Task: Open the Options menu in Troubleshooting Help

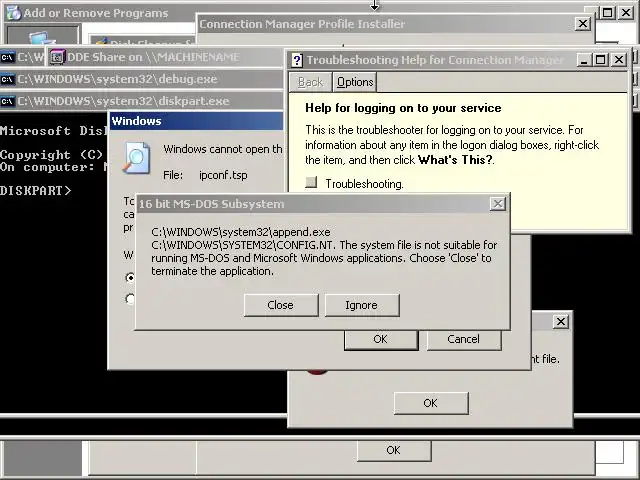Action: tap(355, 82)
